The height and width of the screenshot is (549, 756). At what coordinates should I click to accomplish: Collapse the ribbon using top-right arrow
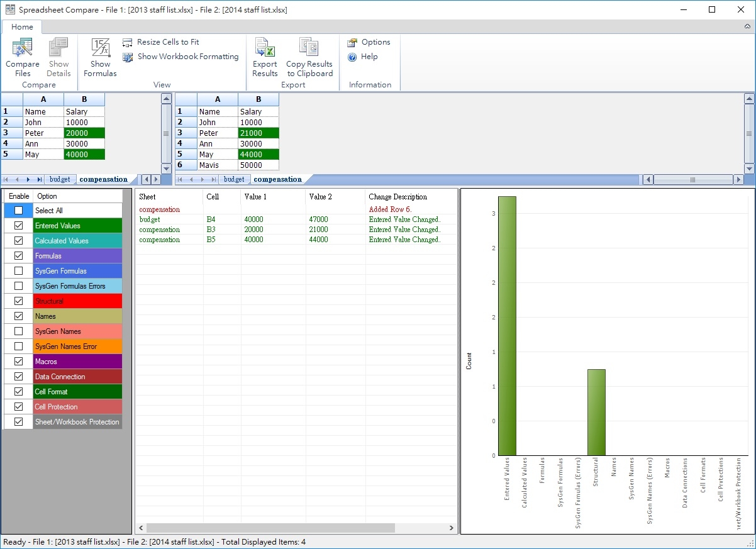tap(747, 27)
